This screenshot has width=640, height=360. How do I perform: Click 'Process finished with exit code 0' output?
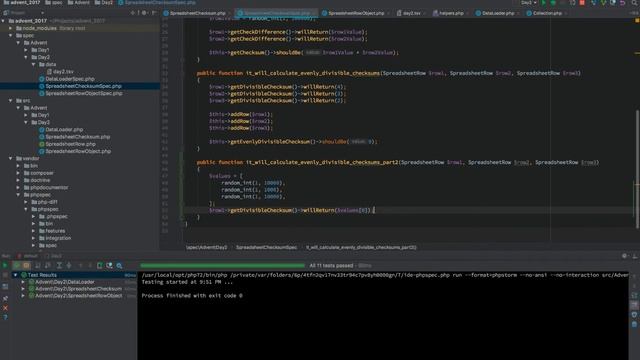[x=192, y=296]
